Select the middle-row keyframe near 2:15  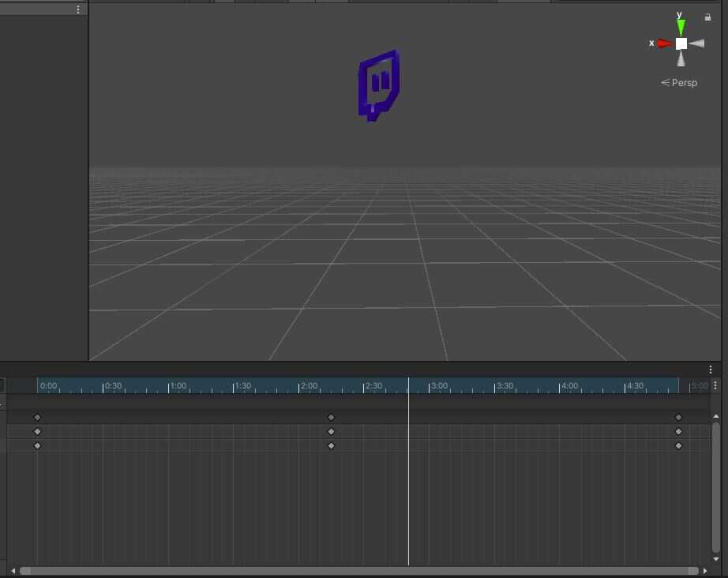pos(331,432)
